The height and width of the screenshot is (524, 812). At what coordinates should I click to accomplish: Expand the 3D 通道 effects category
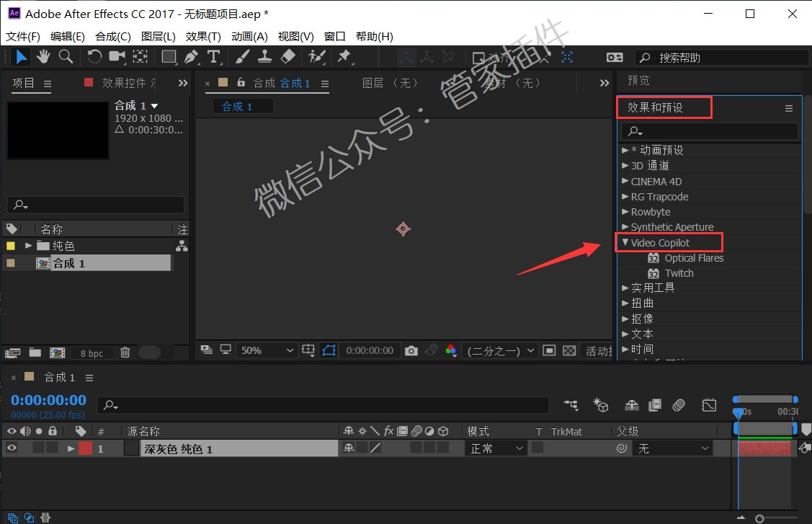click(625, 165)
